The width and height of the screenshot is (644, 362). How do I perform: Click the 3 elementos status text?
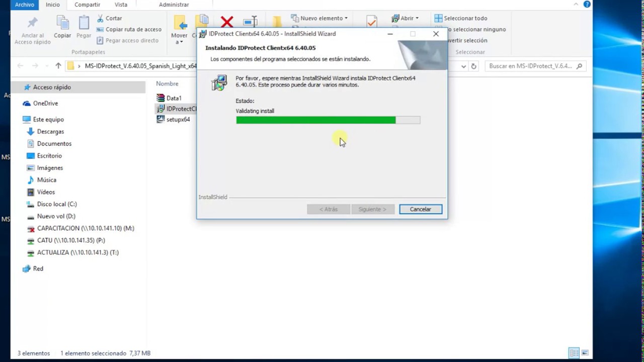(34, 353)
